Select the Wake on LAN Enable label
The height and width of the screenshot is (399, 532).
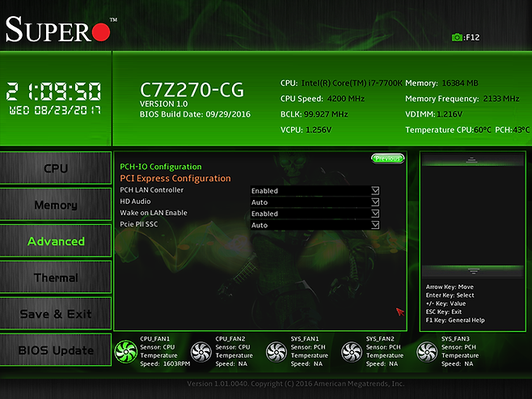[154, 213]
